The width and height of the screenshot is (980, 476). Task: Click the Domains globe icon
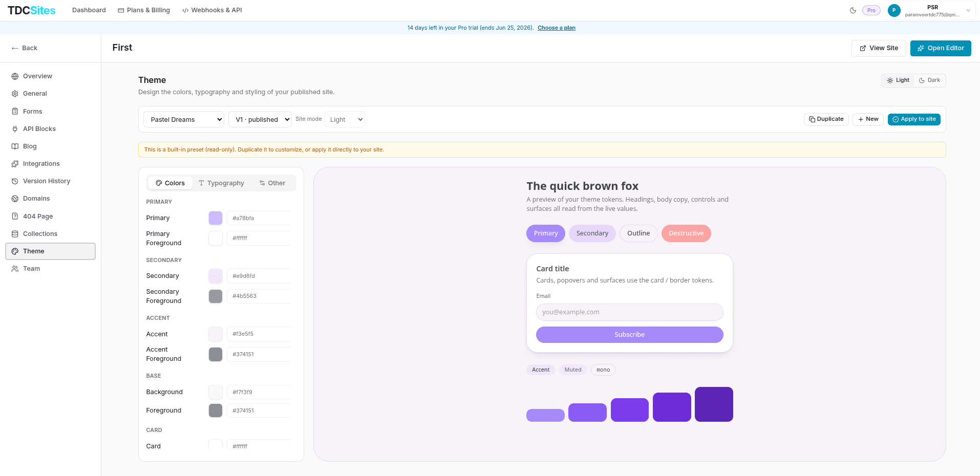(15, 199)
